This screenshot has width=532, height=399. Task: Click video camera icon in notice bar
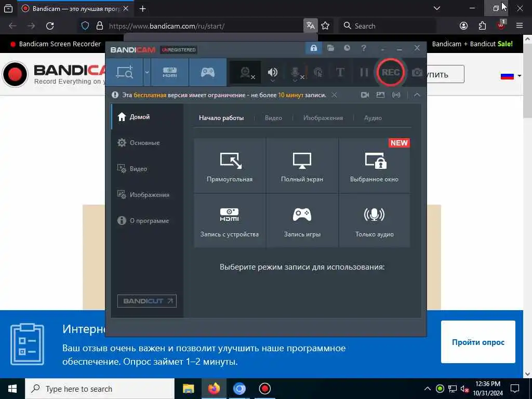365,95
